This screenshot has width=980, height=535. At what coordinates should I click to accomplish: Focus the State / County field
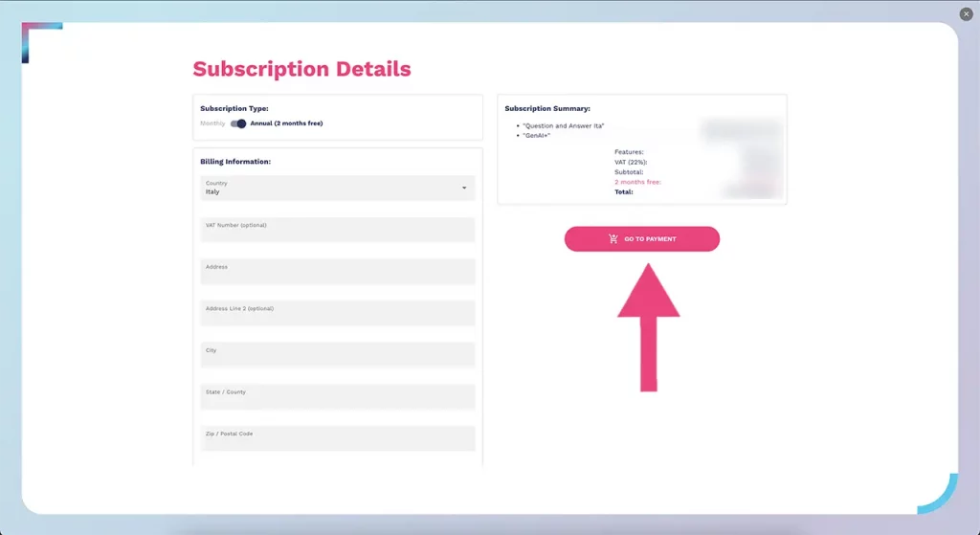(338, 397)
